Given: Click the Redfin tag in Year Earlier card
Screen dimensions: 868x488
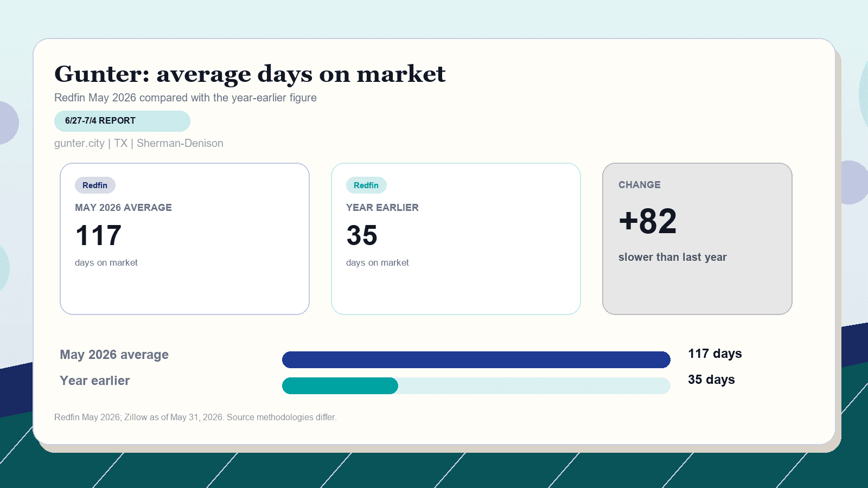Looking at the screenshot, I should [366, 185].
